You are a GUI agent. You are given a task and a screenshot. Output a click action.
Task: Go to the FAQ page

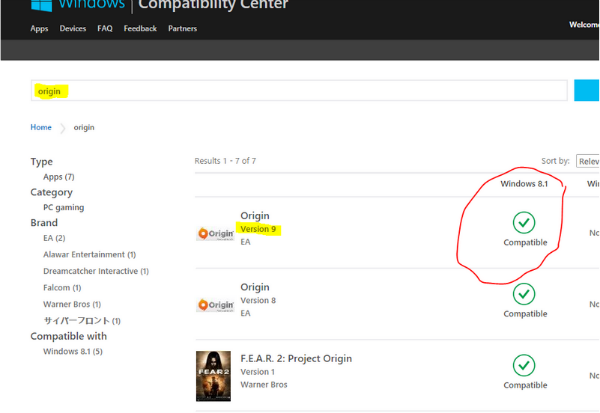point(105,29)
